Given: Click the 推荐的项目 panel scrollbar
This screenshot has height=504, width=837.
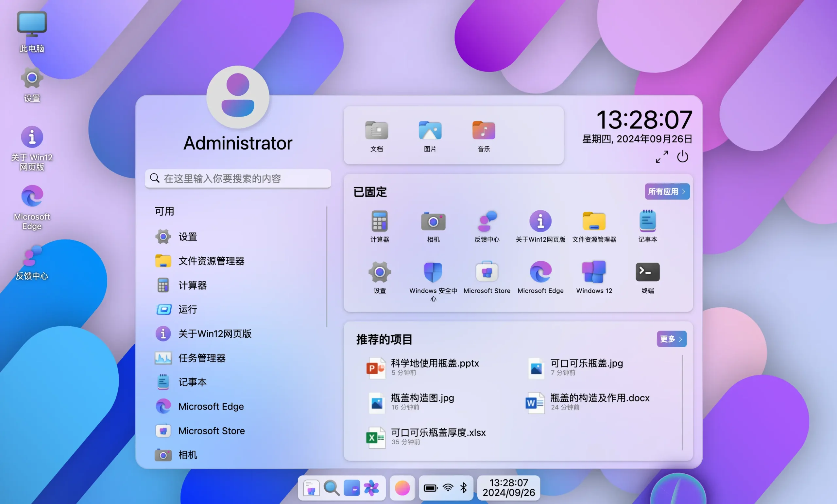Looking at the screenshot, I should 682,402.
